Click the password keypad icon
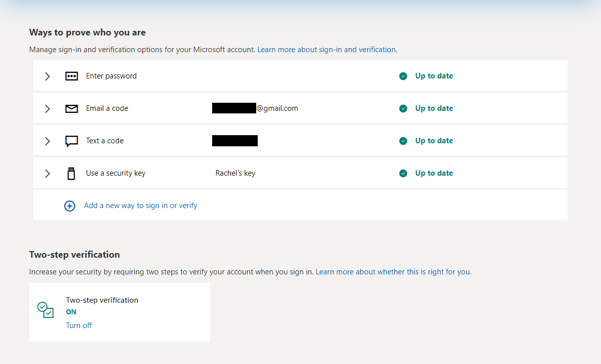The height and width of the screenshot is (364, 601). click(x=71, y=76)
